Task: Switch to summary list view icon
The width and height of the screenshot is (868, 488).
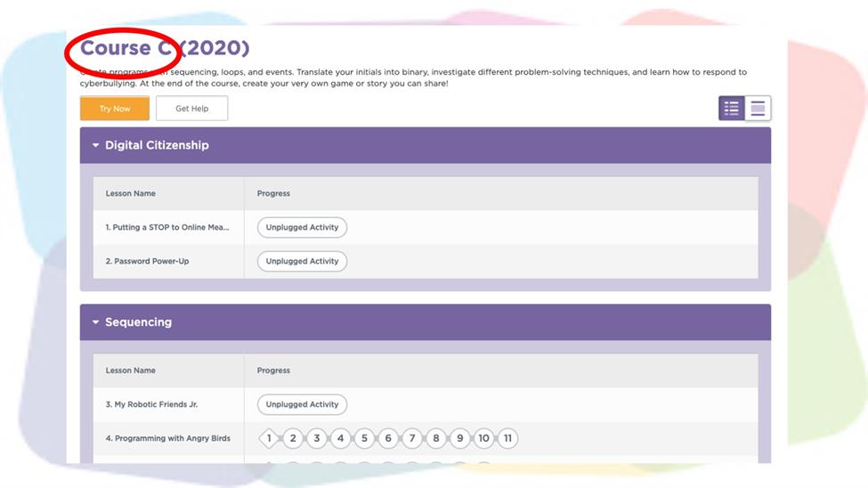Action: click(731, 108)
